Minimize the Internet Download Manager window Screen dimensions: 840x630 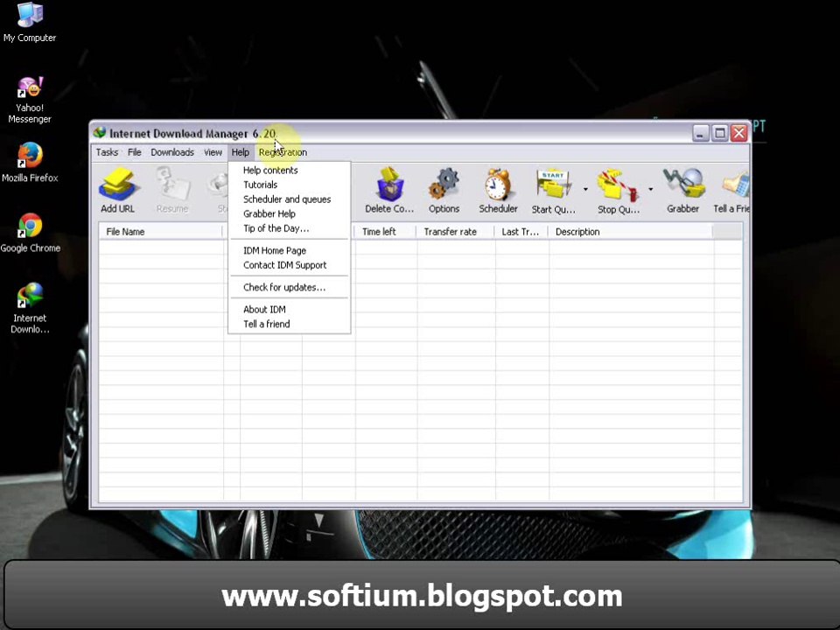[x=701, y=133]
